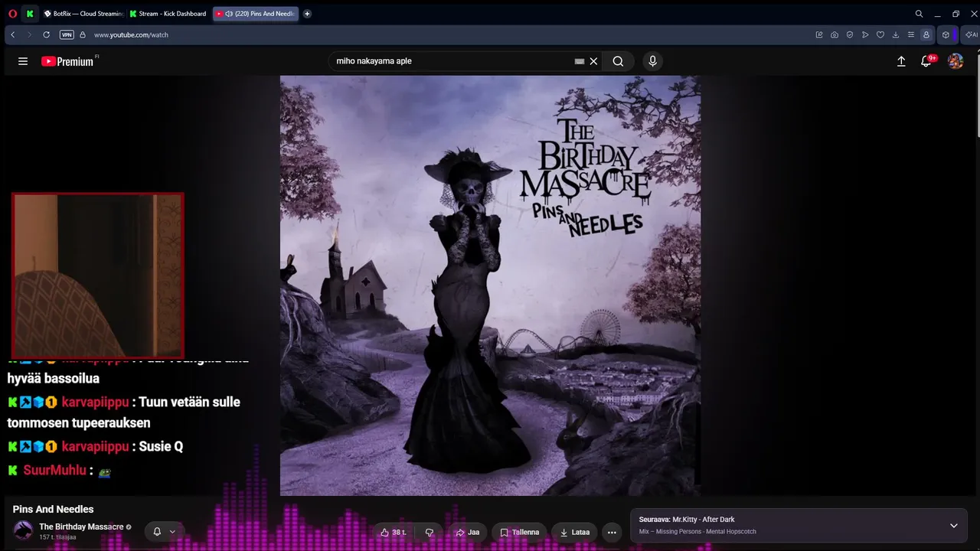Dislike the Pins And Needles video
Viewport: 980px width, 551px height.
430,532
